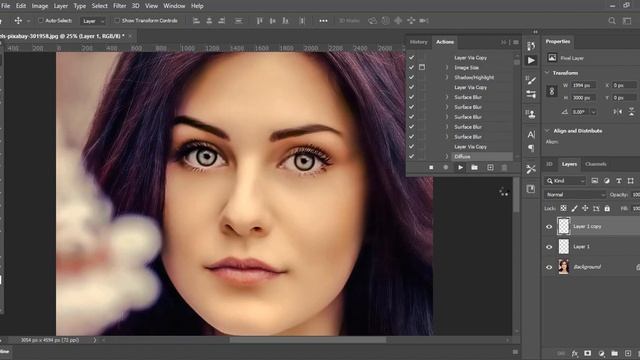Click the Search magnifier icon
Screen dimensions: 640x360
(612, 20)
